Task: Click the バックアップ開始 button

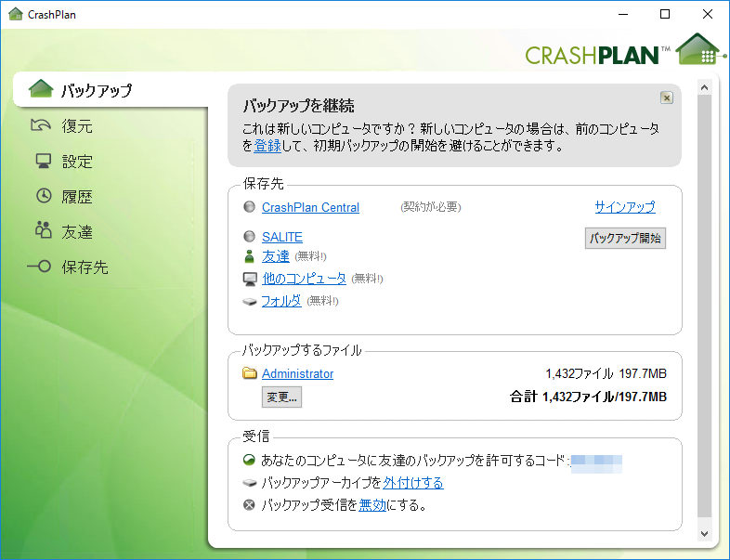Action: click(x=625, y=239)
